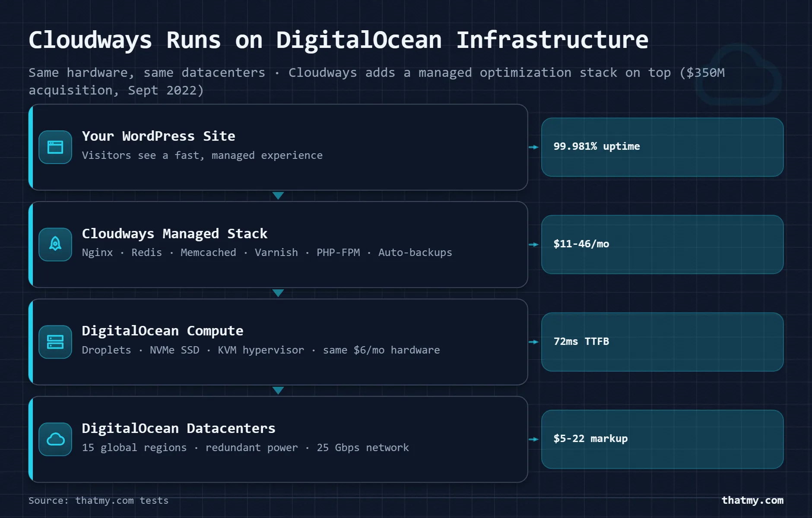Screen dimensions: 812x518
Task: Click the down triangle below Your WordPress Site card
Action: click(278, 196)
